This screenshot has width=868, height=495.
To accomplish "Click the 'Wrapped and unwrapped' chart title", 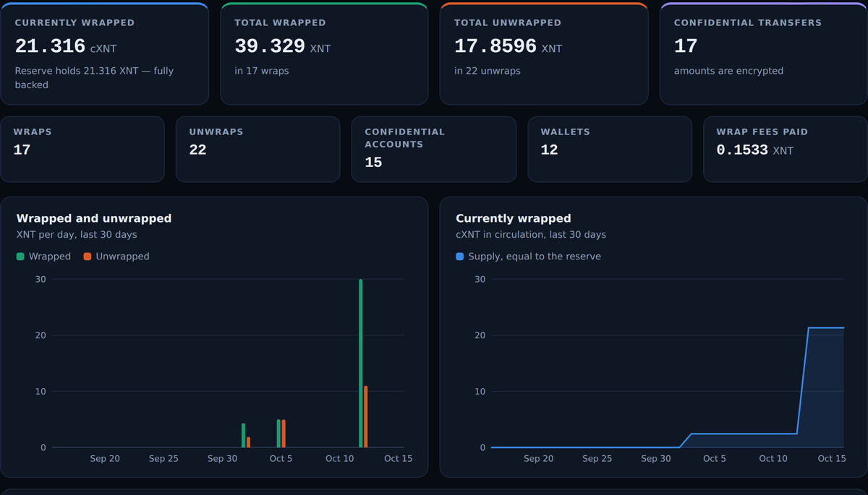I will (x=94, y=218).
